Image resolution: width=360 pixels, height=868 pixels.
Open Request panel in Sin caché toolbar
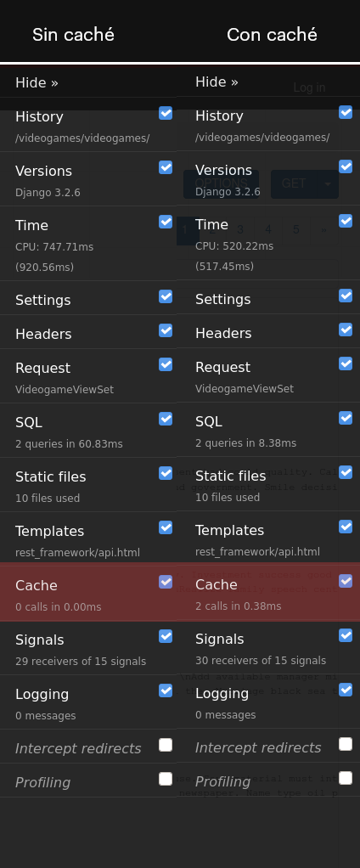click(x=42, y=368)
